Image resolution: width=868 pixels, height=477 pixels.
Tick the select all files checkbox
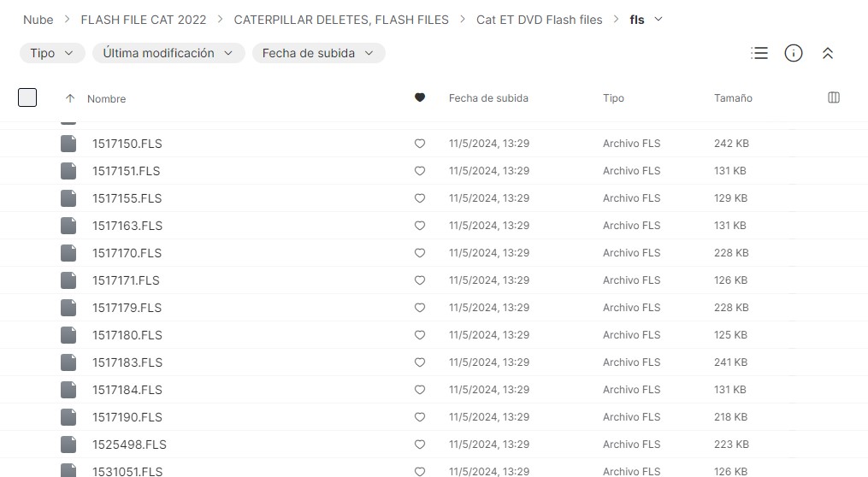pos(27,97)
